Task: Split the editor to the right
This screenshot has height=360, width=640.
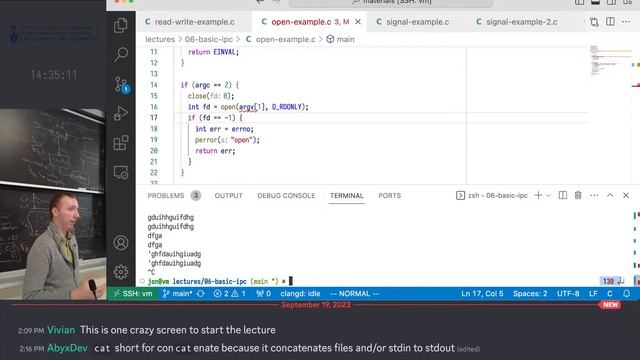Action: 610,22
